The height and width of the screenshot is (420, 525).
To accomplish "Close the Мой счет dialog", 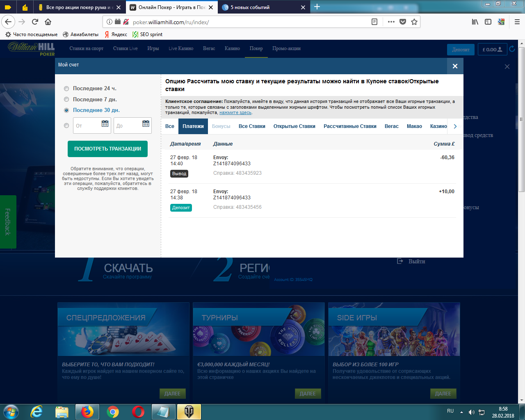I will (455, 66).
